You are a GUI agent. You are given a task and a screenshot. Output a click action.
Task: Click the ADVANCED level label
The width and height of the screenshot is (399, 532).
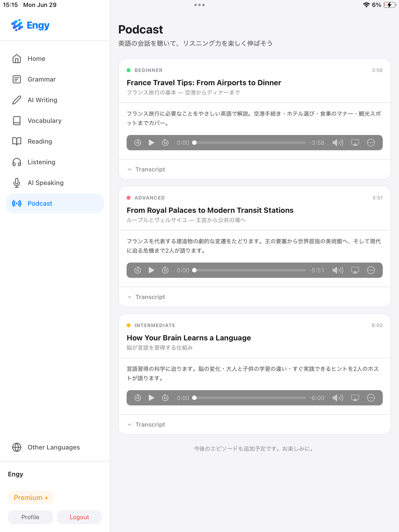click(150, 198)
